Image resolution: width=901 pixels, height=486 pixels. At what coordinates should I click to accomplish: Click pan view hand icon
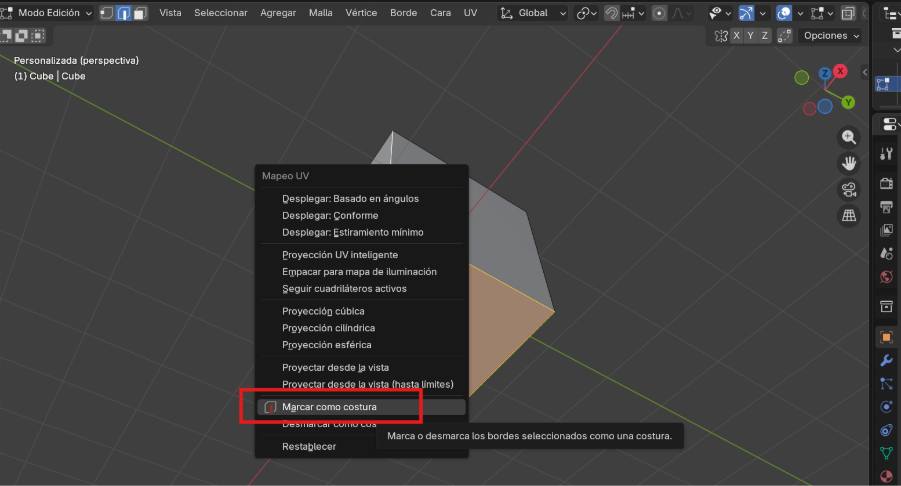[849, 164]
